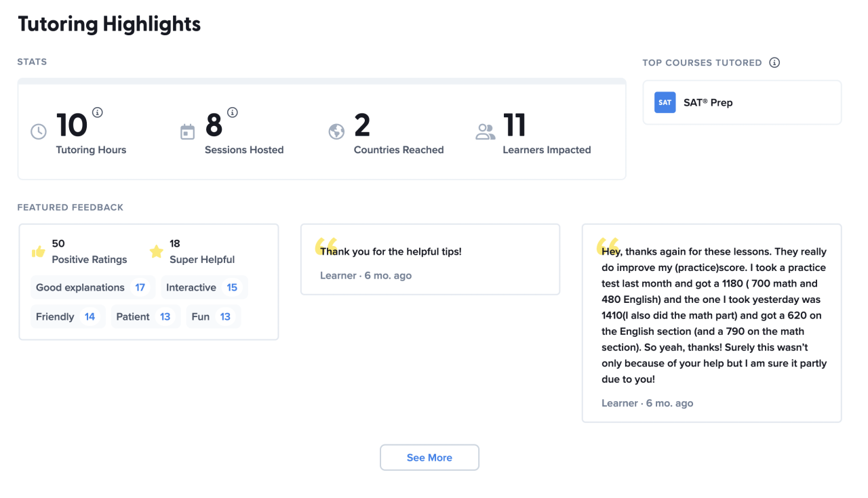
Task: Click the people icon for Learners Impacted
Action: coord(486,131)
